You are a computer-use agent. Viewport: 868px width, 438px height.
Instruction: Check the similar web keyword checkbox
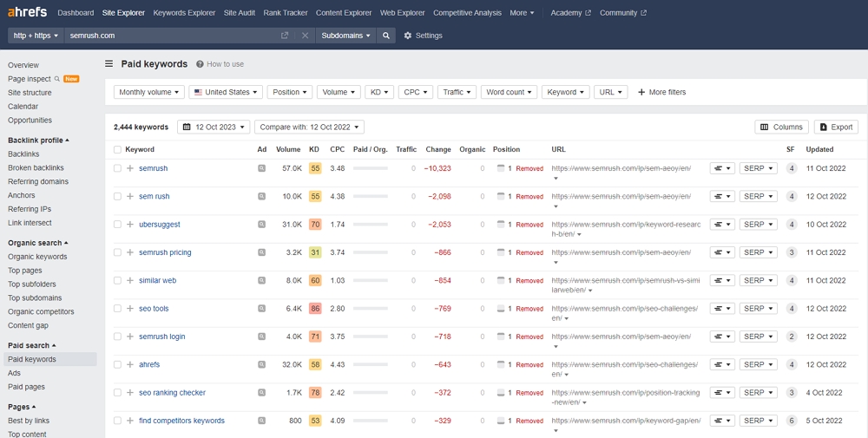(x=117, y=280)
